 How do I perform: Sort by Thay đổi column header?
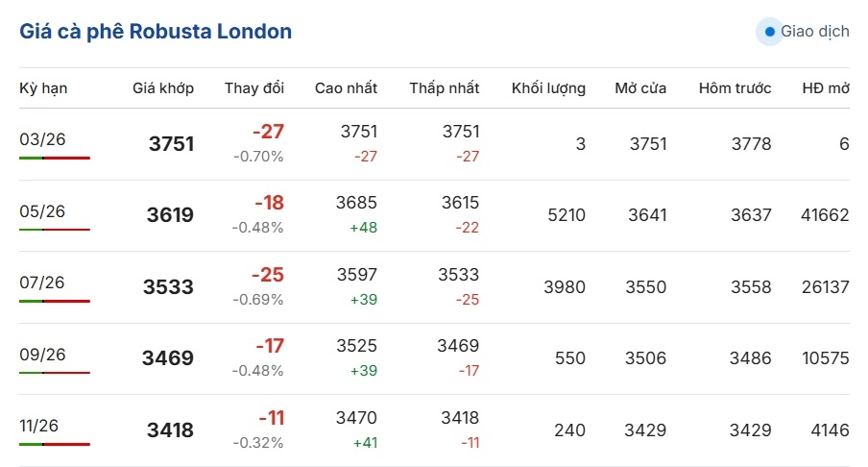(254, 88)
